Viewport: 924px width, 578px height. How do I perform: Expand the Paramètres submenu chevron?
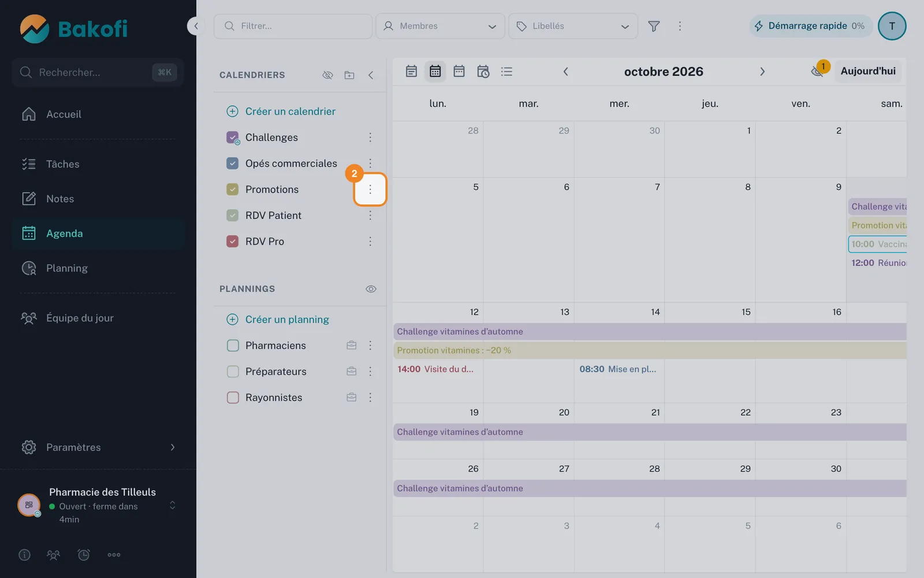pyautogui.click(x=173, y=447)
